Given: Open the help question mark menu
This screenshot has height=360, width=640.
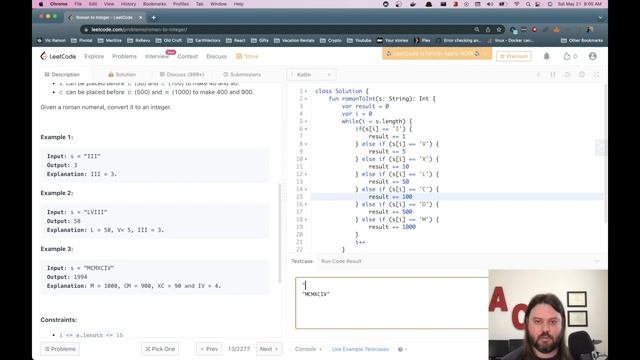Looking at the screenshot, I should click(402, 349).
